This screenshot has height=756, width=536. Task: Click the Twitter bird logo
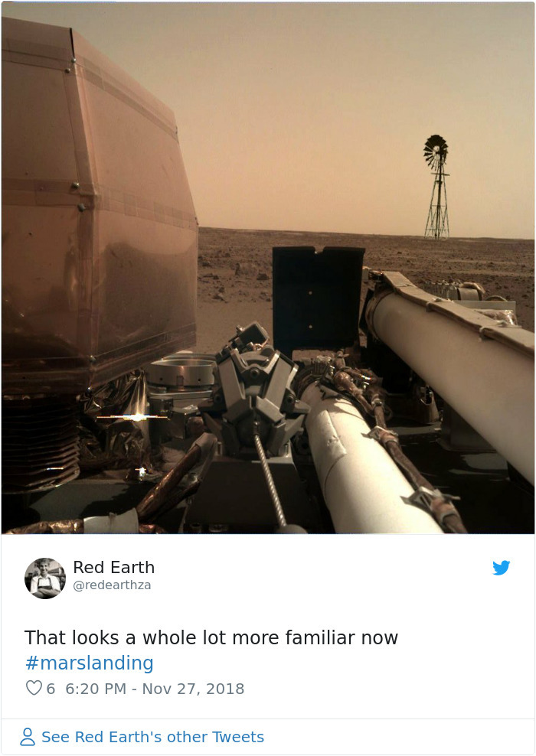coord(502,568)
